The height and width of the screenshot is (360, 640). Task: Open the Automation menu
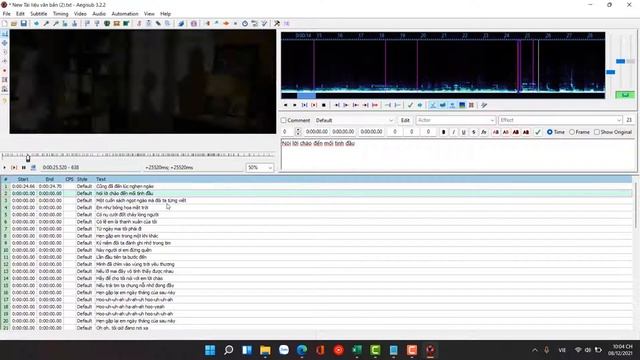(125, 14)
